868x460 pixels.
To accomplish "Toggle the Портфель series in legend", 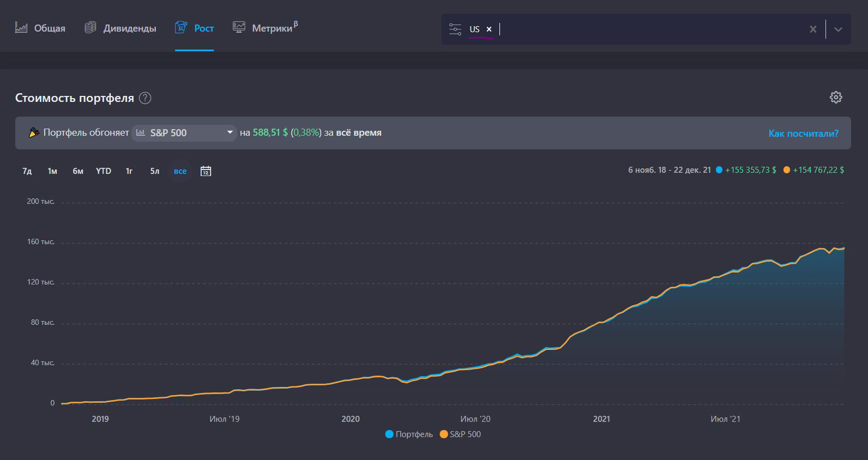I will coord(409,434).
